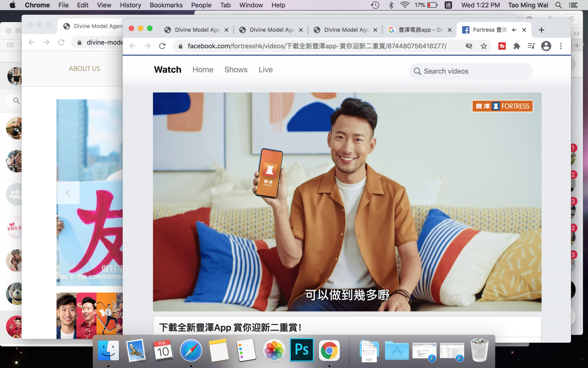Open Spotlight search icon
588x368 pixels.
pyautogui.click(x=558, y=5)
